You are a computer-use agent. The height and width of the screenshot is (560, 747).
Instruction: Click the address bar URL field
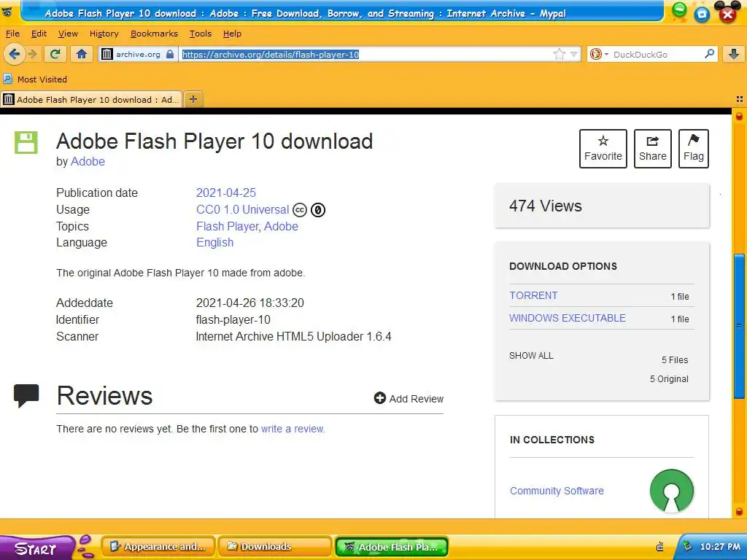(365, 54)
